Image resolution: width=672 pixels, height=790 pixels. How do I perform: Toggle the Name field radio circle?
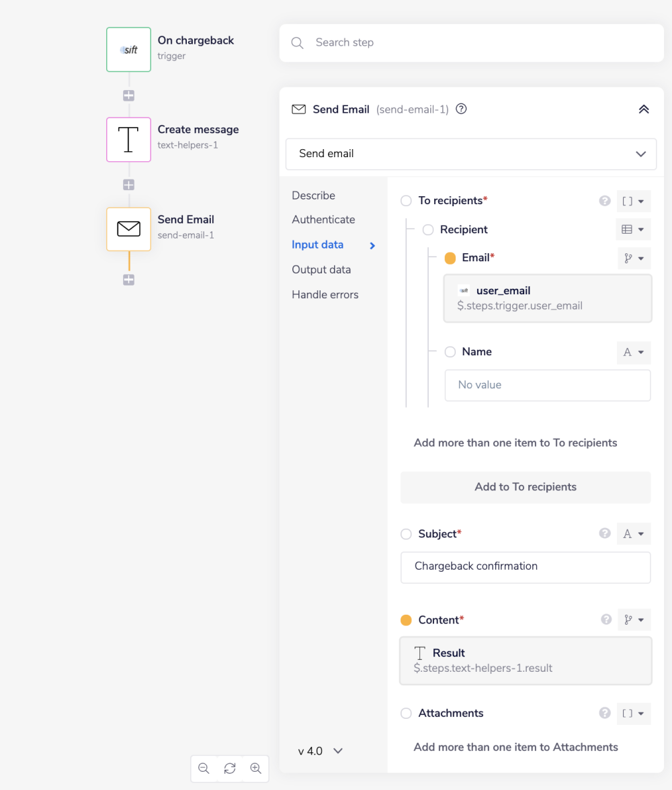pos(450,352)
